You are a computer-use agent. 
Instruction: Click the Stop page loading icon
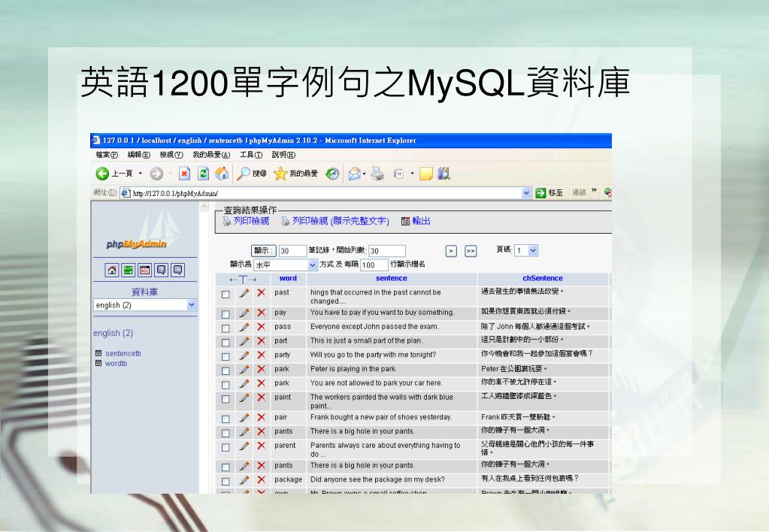point(184,174)
